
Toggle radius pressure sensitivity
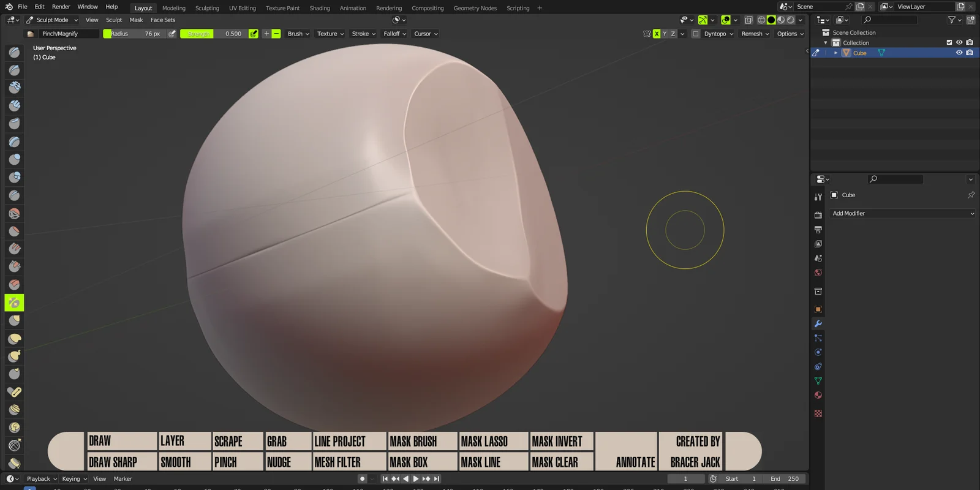point(172,34)
